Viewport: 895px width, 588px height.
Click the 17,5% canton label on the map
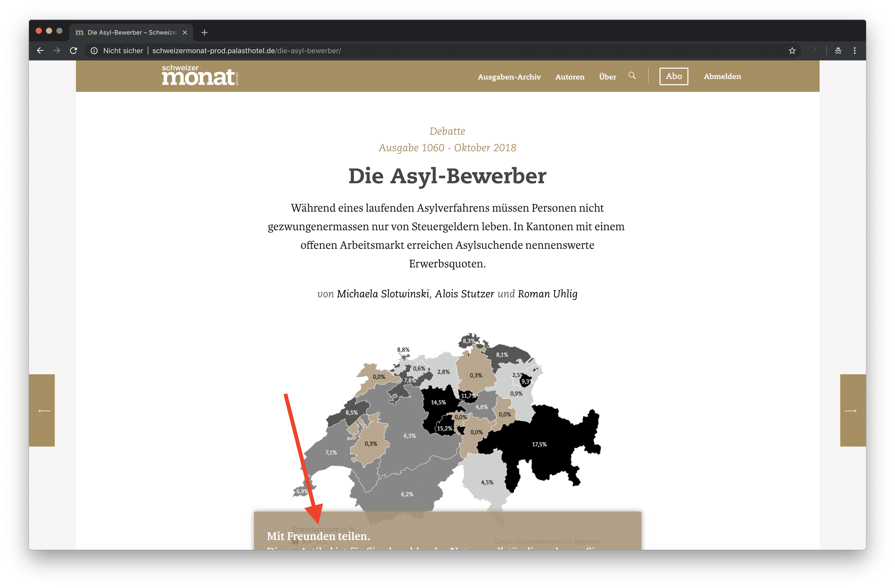539,444
